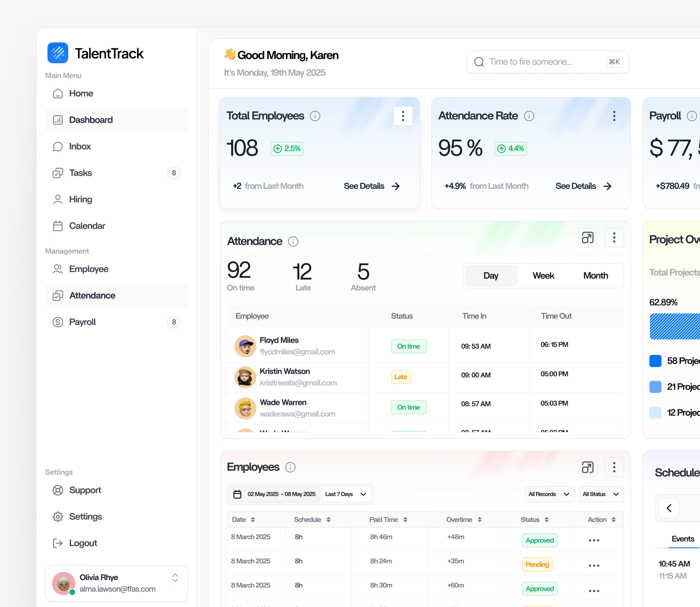700x607 pixels.
Task: Open Attendance Rate three-dot menu
Action: [614, 116]
